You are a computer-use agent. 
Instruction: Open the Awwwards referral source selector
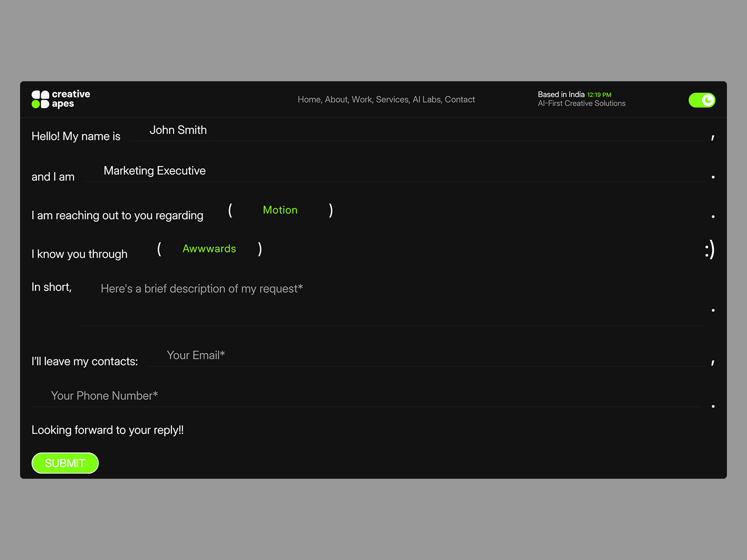(x=209, y=249)
